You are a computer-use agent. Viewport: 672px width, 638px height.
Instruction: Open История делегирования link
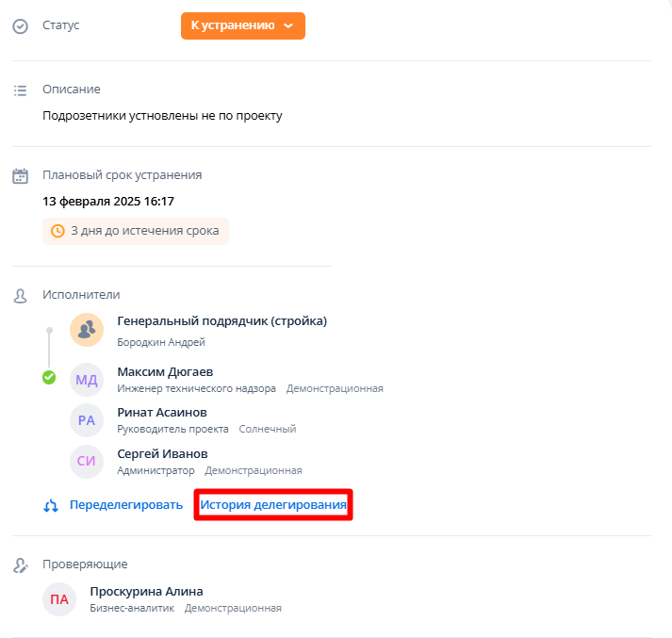click(x=273, y=505)
